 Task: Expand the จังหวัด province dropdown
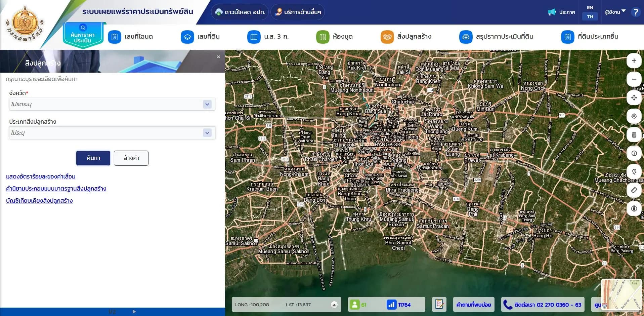207,104
